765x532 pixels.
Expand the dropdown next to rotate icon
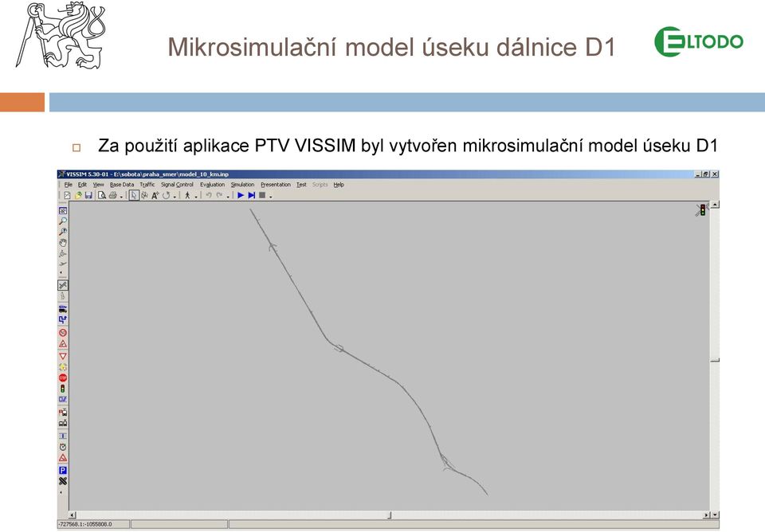pyautogui.click(x=175, y=197)
